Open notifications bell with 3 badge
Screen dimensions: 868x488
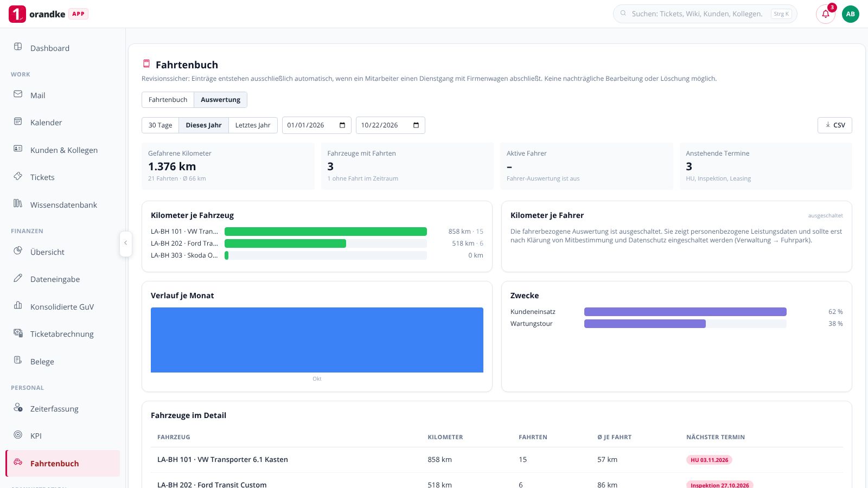[x=826, y=14]
